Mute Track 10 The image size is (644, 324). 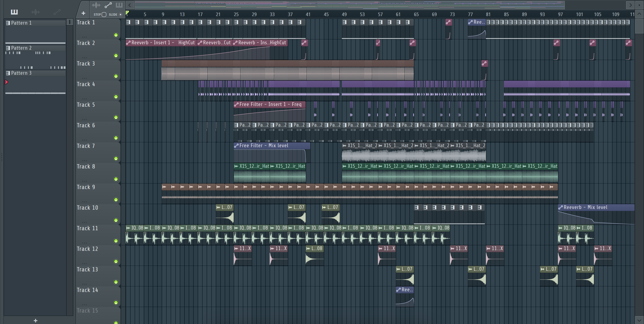(x=116, y=220)
